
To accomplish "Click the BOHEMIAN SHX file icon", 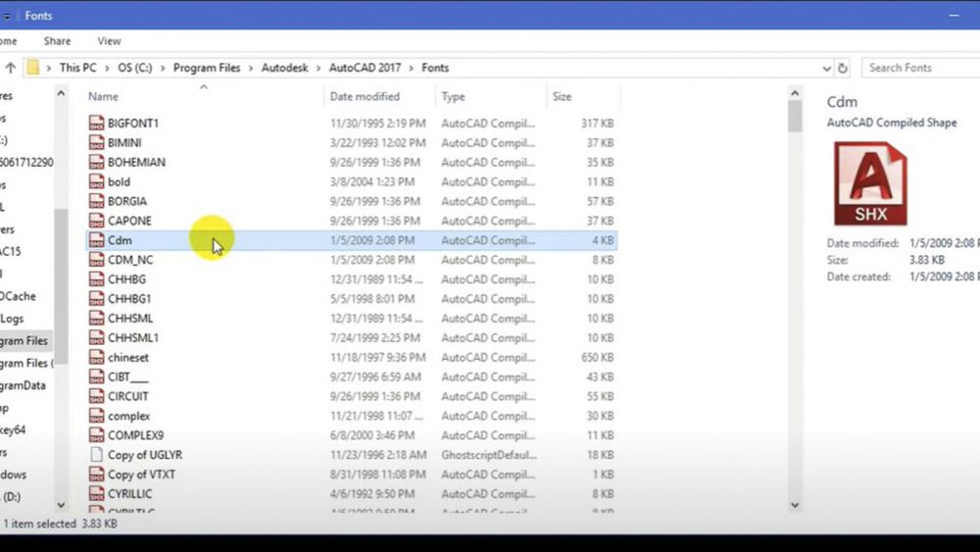I will [x=96, y=162].
